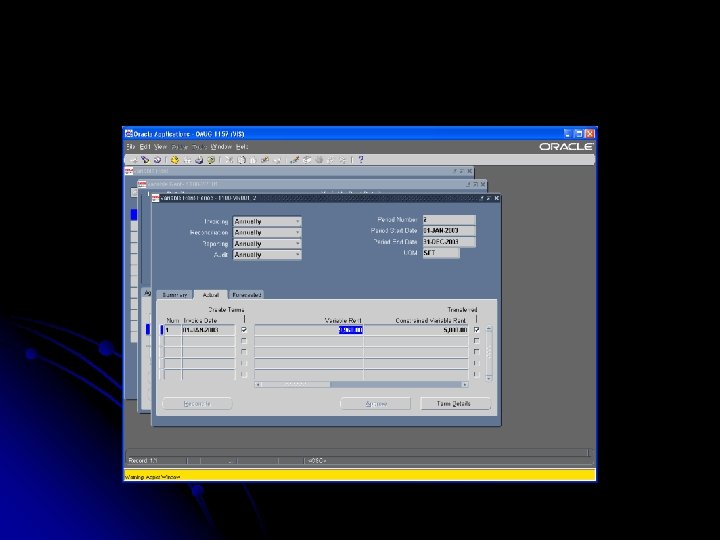Open the Reporting frequency dropdown

point(267,243)
